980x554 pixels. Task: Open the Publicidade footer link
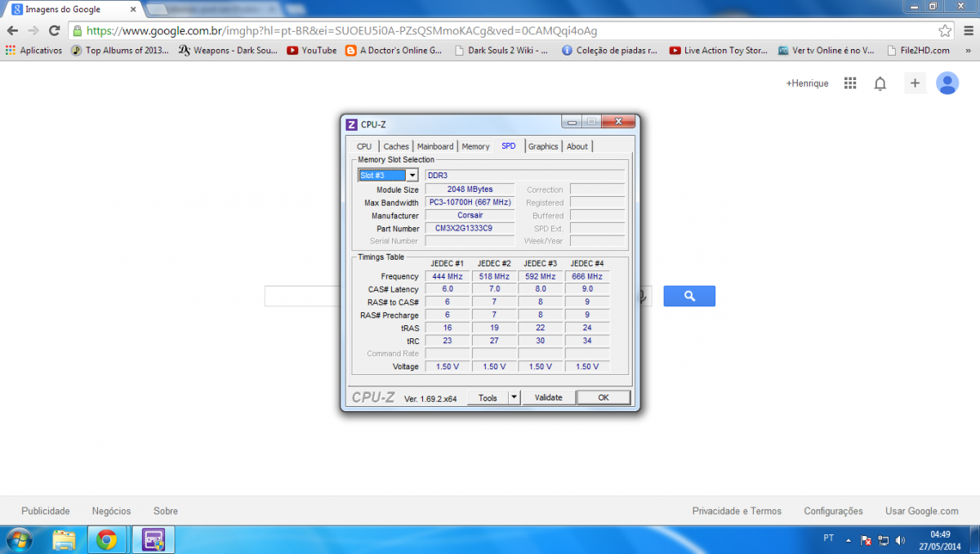(46, 512)
